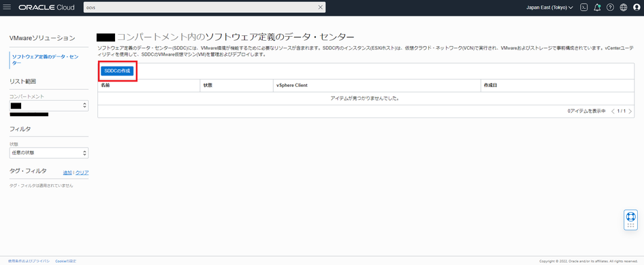644x265 pixels.
Task: Open the コンパートメント dropdown
Action: coord(49,105)
